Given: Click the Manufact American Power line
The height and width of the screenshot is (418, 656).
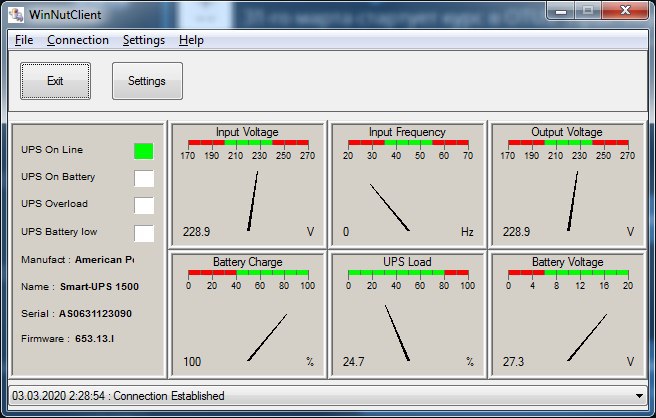Looking at the screenshot, I should click(x=78, y=260).
